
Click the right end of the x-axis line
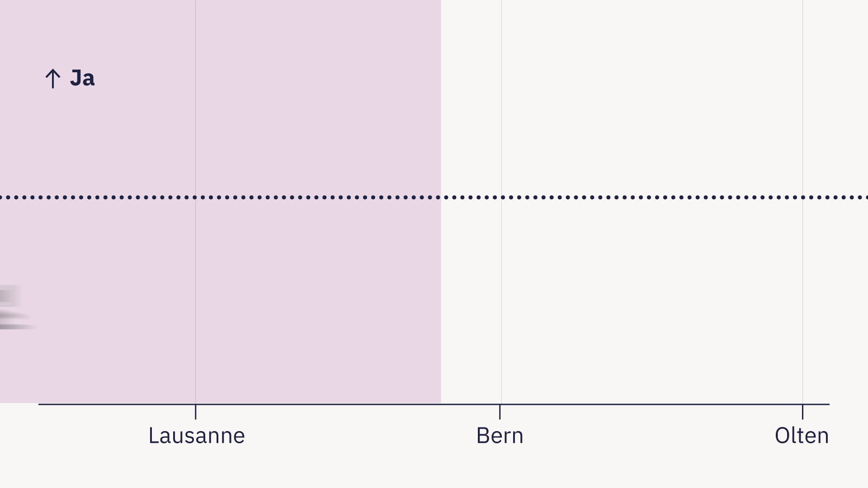[x=827, y=404]
